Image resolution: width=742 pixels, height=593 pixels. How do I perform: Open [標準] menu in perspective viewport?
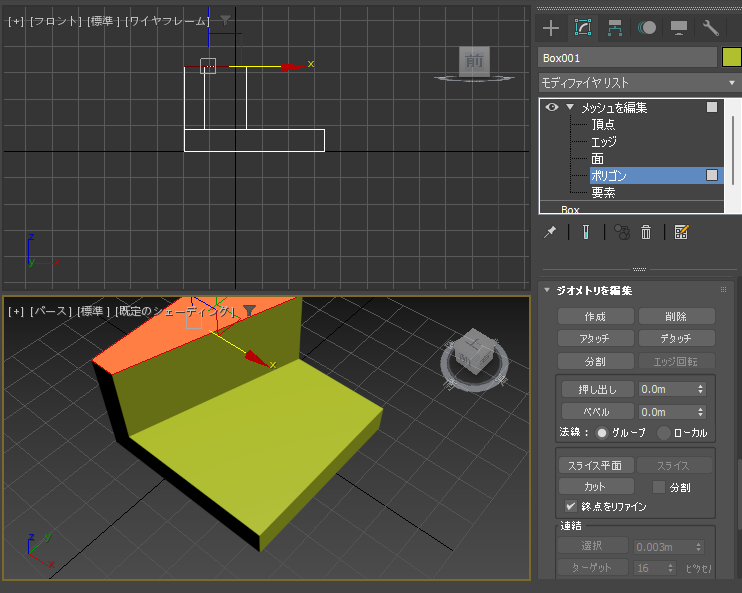(x=95, y=311)
